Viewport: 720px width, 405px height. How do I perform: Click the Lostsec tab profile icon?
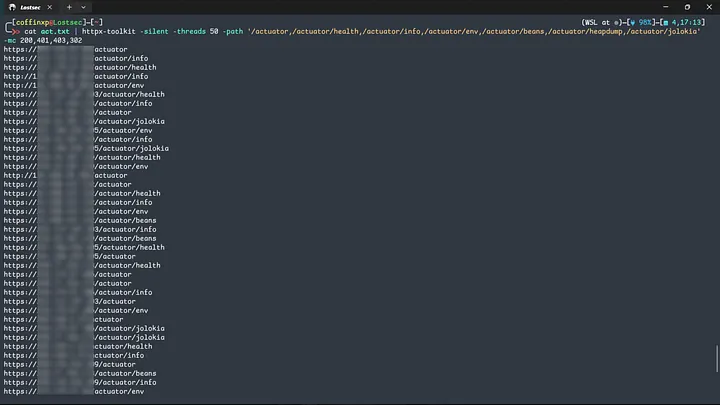[x=12, y=7]
